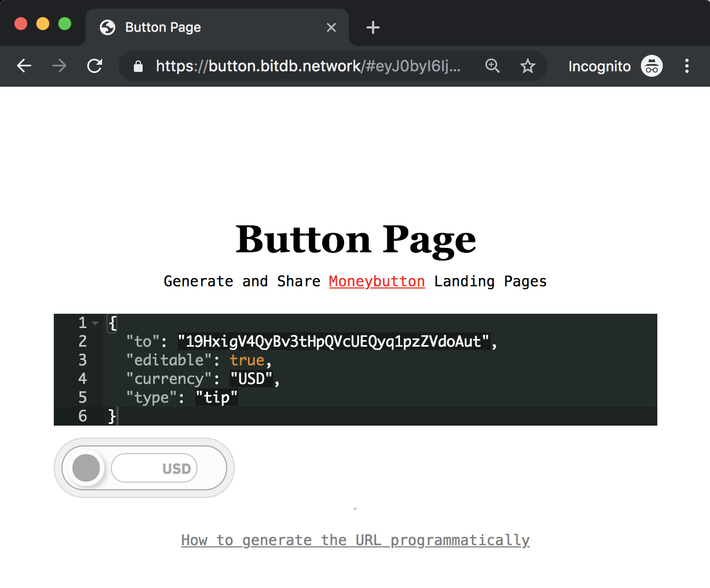710x588 pixels.
Task: Open Chrome's three-dot menu
Action: [686, 66]
